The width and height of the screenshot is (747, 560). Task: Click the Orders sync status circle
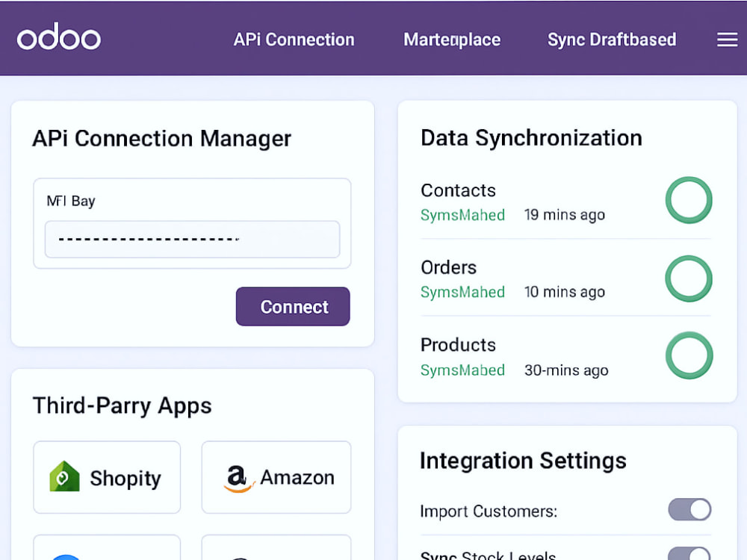689,279
